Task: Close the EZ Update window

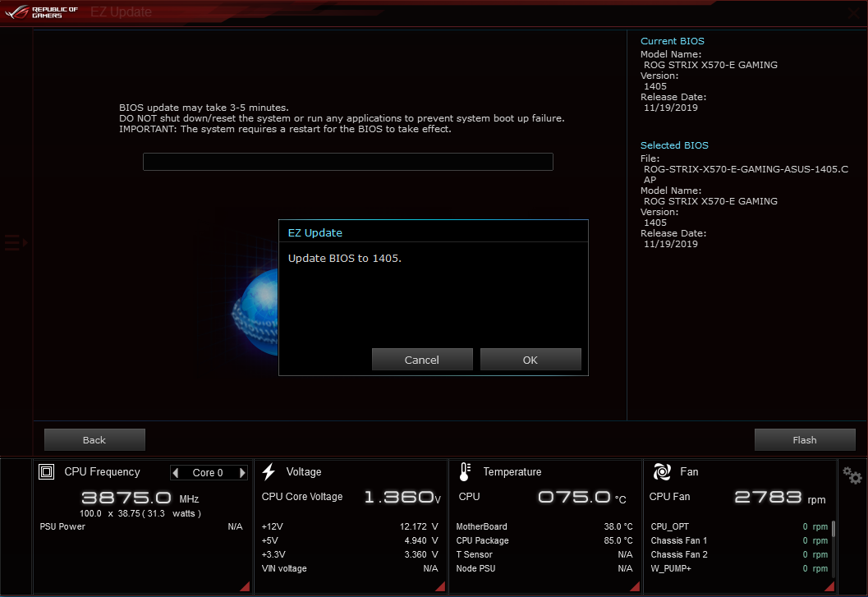Action: [855, 13]
